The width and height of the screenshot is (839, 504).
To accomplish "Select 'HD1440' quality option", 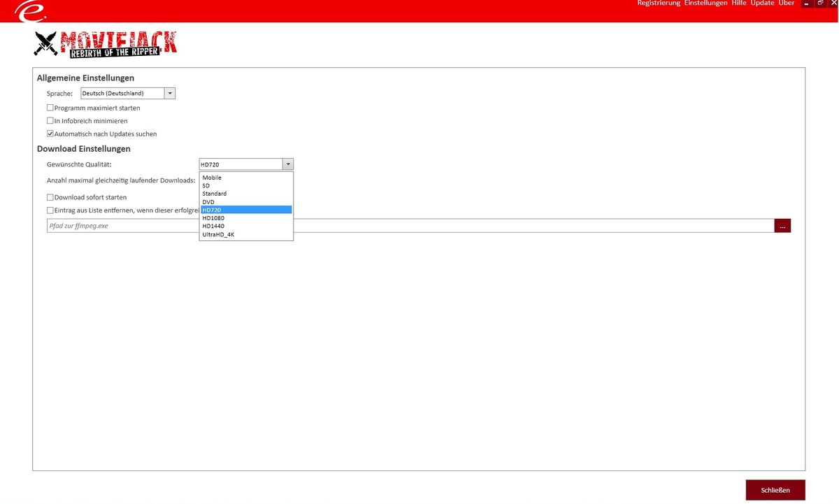I will (x=246, y=226).
